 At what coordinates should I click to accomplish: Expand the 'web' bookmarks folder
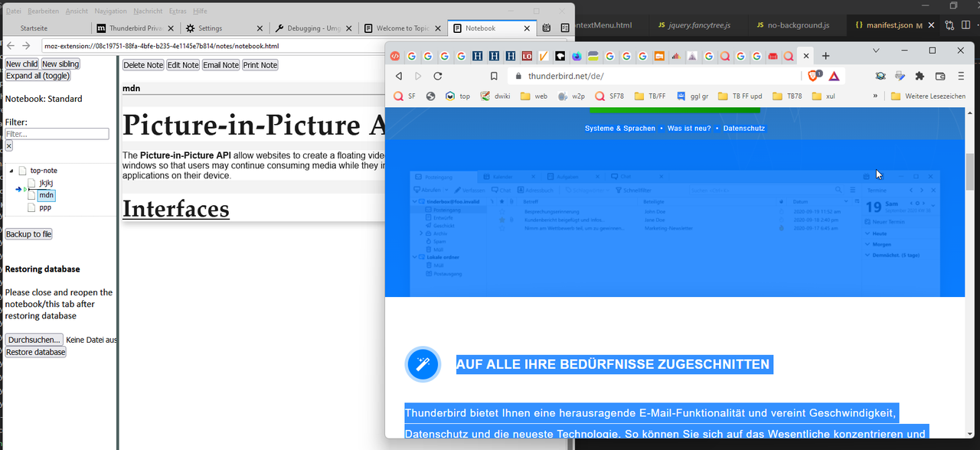point(534,96)
